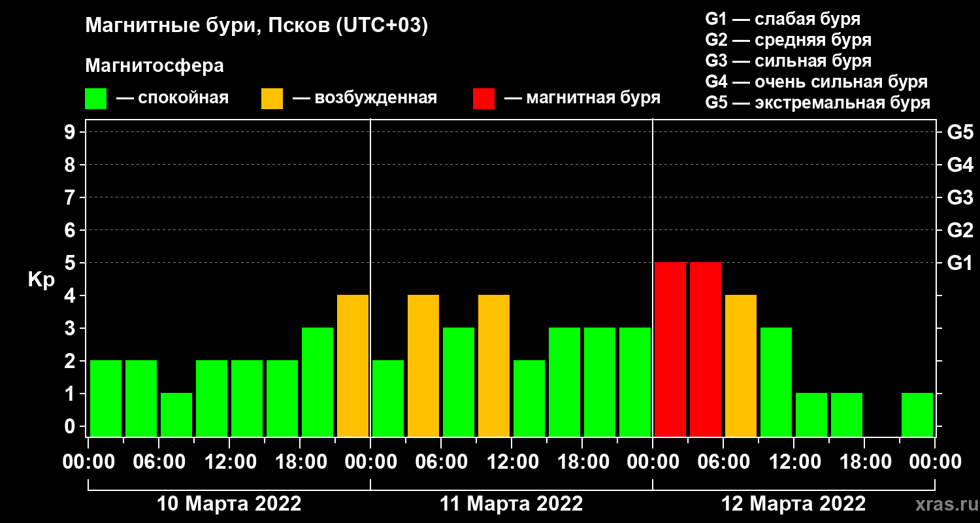Click the Kp 1 bar starting 12:00 on 12 March

coord(811,414)
